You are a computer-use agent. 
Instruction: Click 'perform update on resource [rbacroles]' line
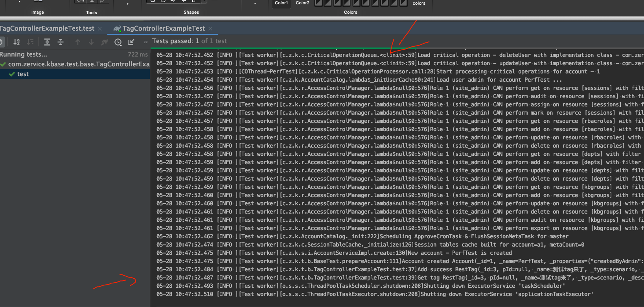click(x=400, y=137)
